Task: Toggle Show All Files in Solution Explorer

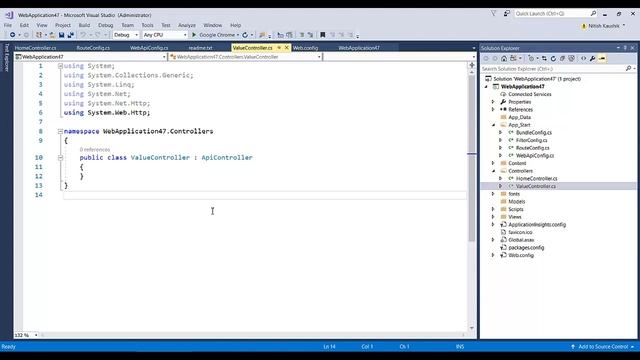Action: point(571,59)
